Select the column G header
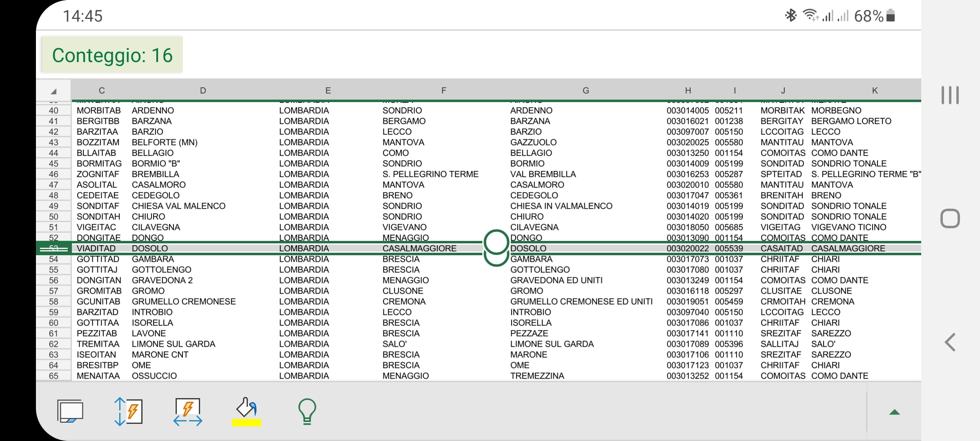980x441 pixels. pos(586,91)
